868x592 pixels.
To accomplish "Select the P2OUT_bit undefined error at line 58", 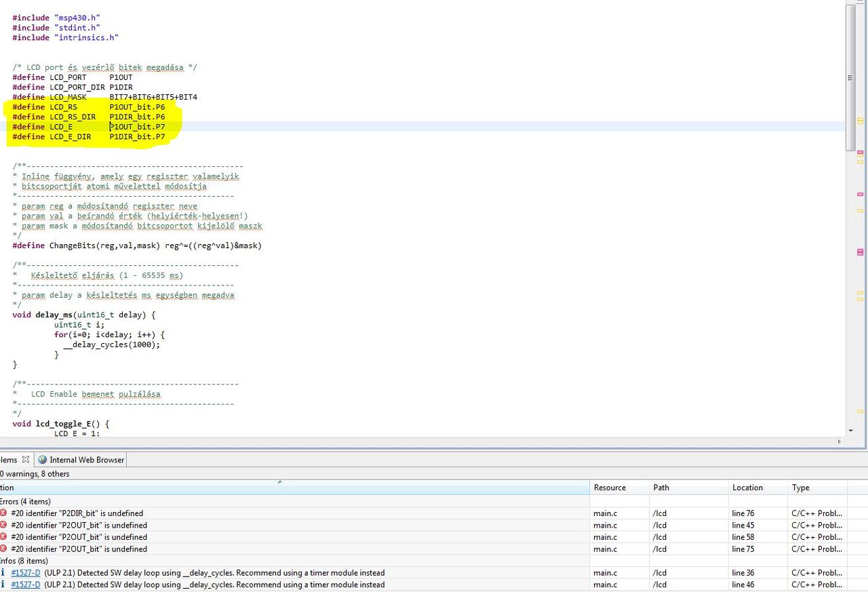I will 79,537.
